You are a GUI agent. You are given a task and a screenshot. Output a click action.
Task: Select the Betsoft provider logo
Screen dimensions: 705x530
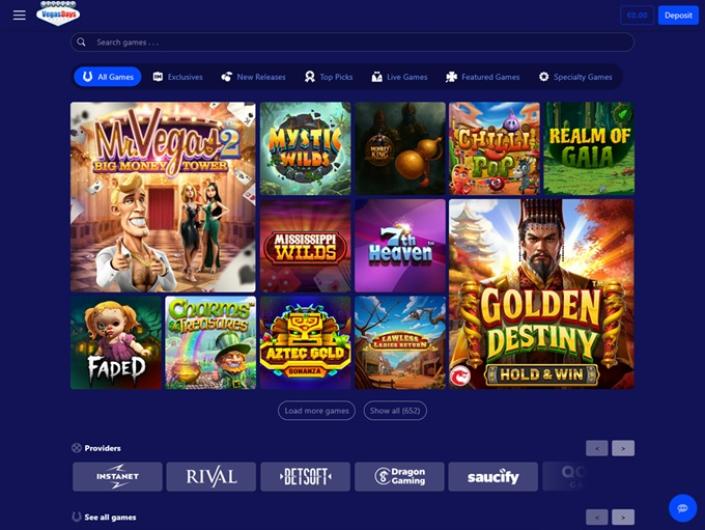tap(305, 477)
